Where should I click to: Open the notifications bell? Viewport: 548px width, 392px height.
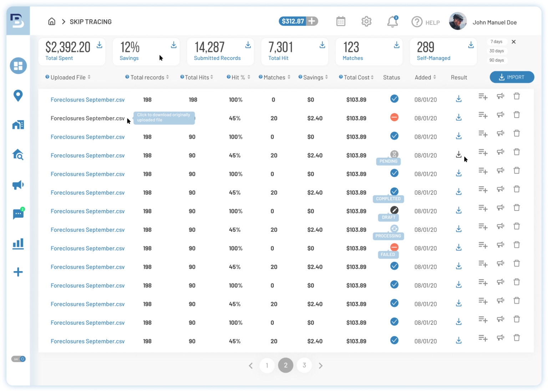tap(392, 21)
